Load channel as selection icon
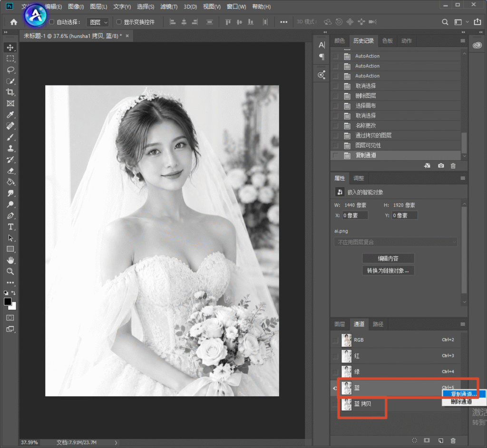The image size is (487, 448). click(x=414, y=440)
